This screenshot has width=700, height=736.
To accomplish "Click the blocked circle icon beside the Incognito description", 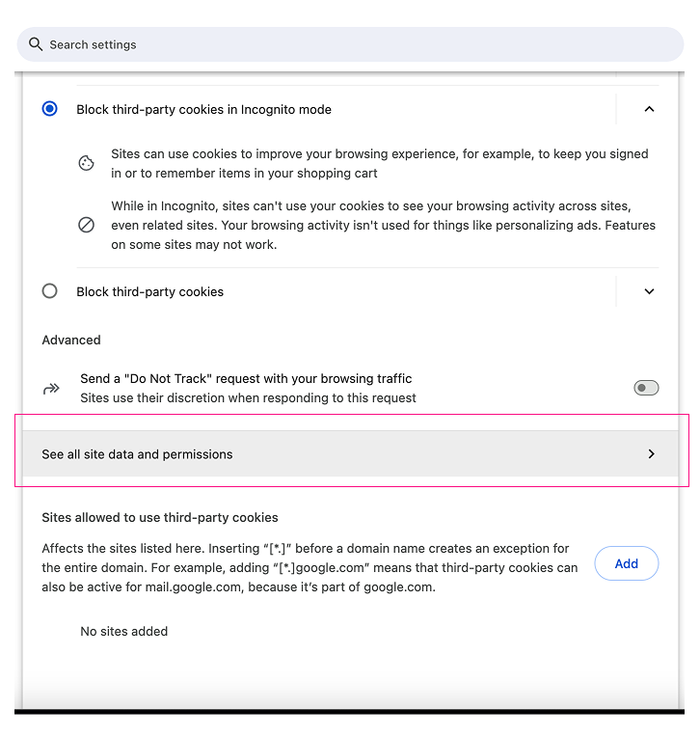I will [x=87, y=225].
